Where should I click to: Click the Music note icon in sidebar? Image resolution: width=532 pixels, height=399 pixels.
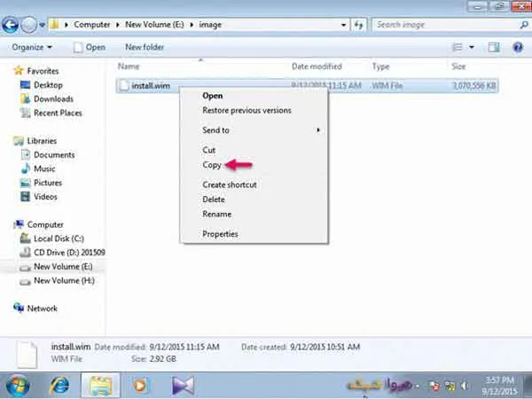pos(25,168)
